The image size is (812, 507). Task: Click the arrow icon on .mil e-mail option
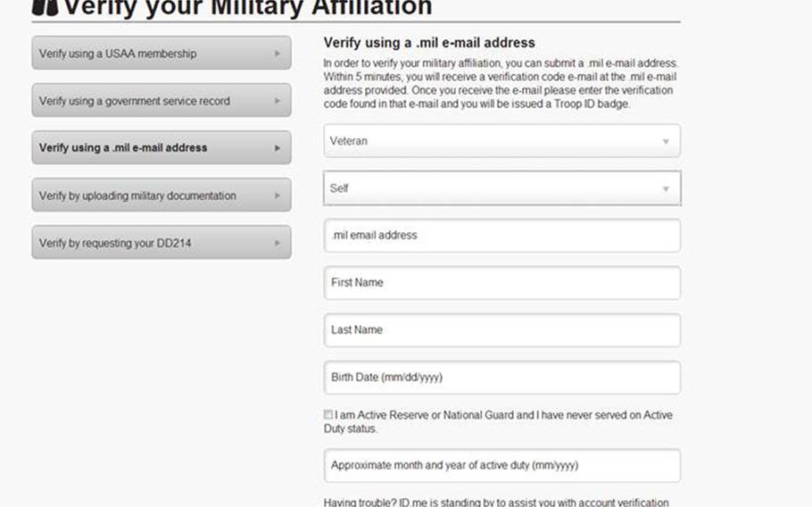click(278, 148)
